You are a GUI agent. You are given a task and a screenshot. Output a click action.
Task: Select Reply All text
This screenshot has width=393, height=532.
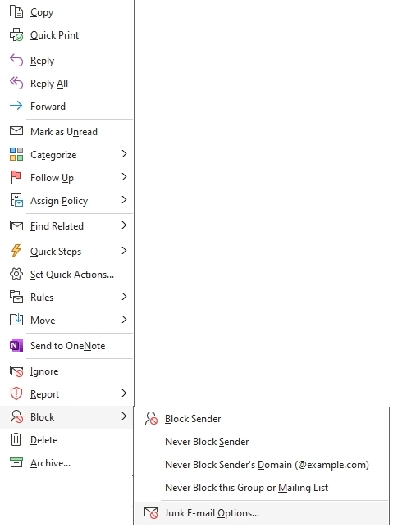coord(49,84)
